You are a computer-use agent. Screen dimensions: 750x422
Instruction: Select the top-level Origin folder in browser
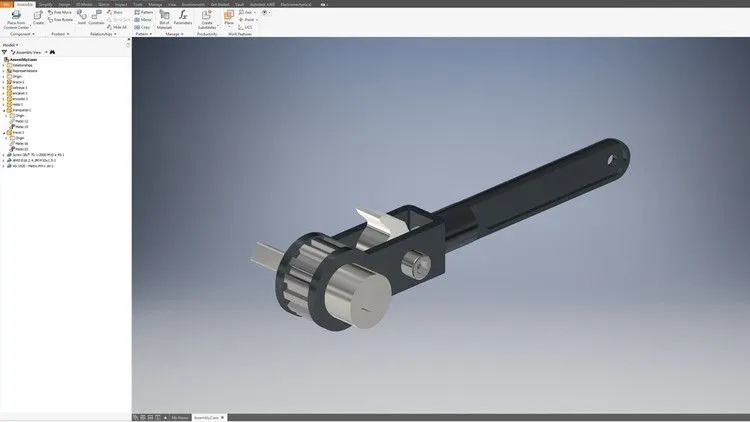point(17,77)
